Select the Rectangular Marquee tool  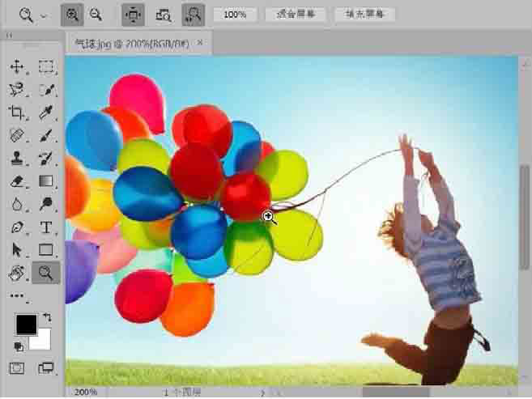46,66
